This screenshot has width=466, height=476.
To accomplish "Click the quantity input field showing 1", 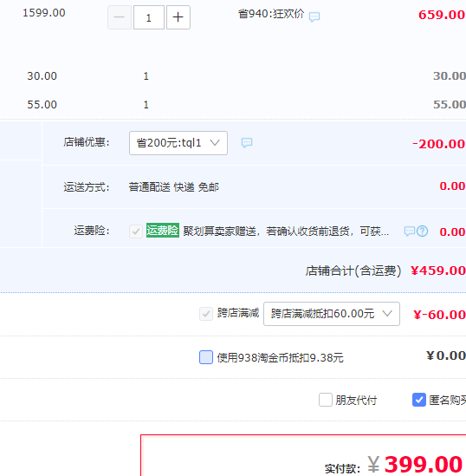I will pos(149,17).
